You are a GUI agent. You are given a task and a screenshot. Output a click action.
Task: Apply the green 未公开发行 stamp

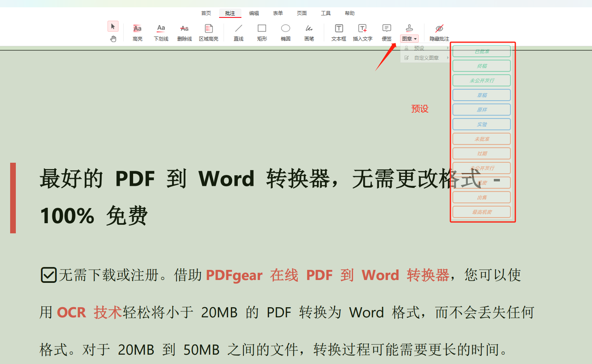point(482,80)
